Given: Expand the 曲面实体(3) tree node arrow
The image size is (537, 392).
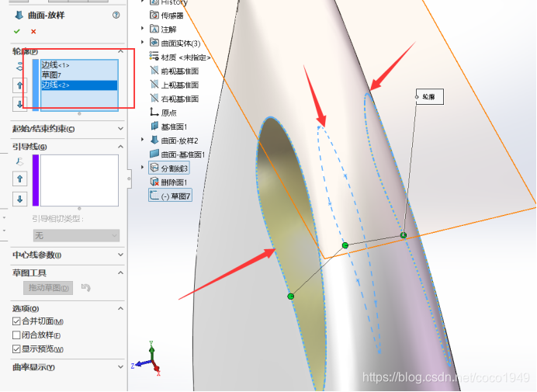Looking at the screenshot, I should pos(142,42).
